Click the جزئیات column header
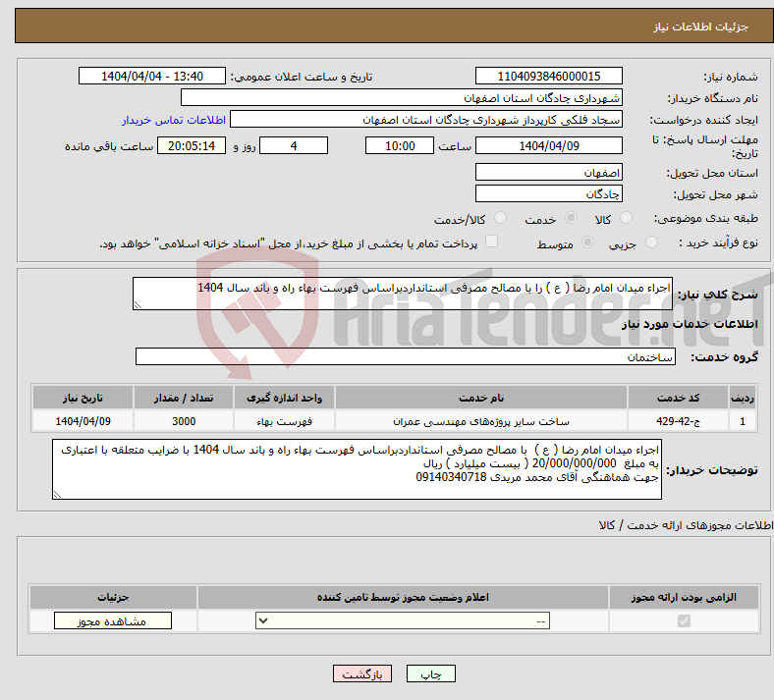Screen dimensions: 774x700 coord(113,597)
